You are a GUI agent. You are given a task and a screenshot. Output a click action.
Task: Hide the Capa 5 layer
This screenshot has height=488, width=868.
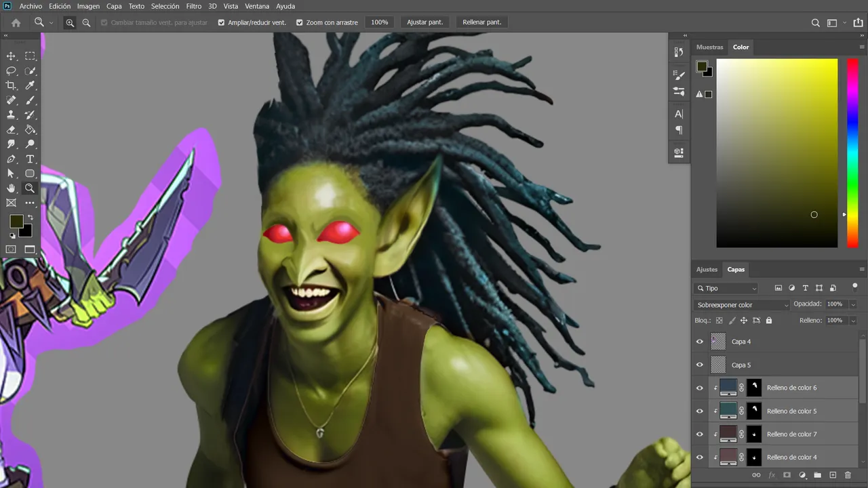pyautogui.click(x=700, y=365)
